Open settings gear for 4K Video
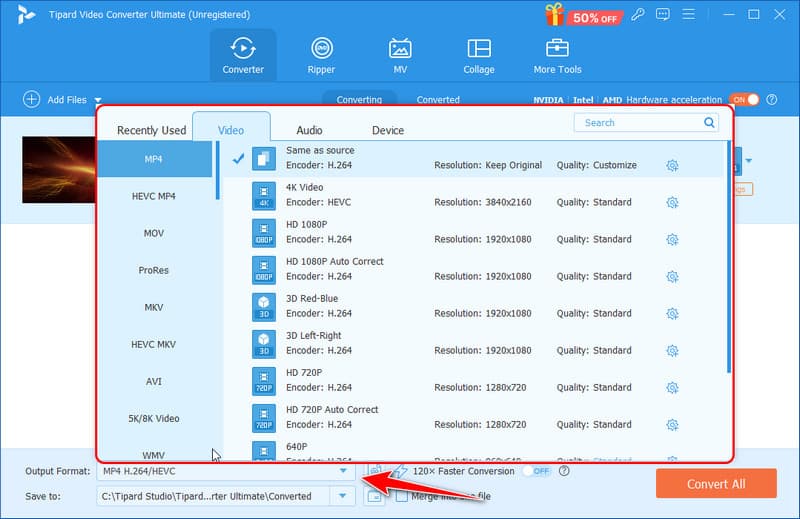 (x=672, y=203)
